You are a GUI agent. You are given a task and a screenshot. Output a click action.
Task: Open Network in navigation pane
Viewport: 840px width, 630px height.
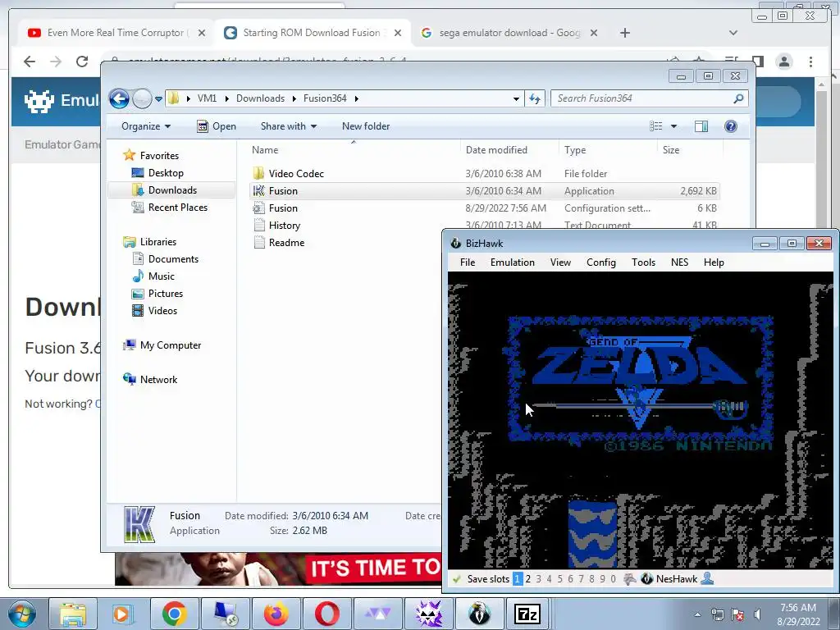(158, 380)
